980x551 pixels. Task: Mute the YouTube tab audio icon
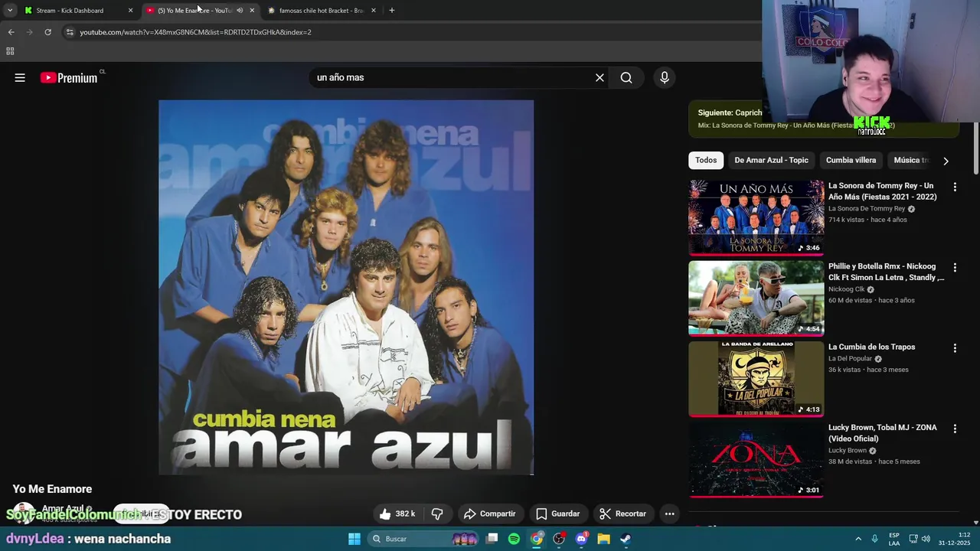point(240,11)
